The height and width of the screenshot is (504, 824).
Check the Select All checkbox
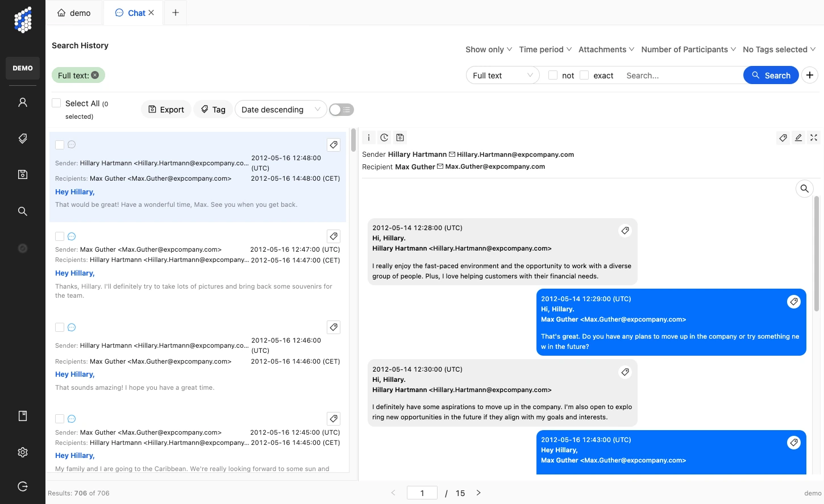click(x=56, y=103)
